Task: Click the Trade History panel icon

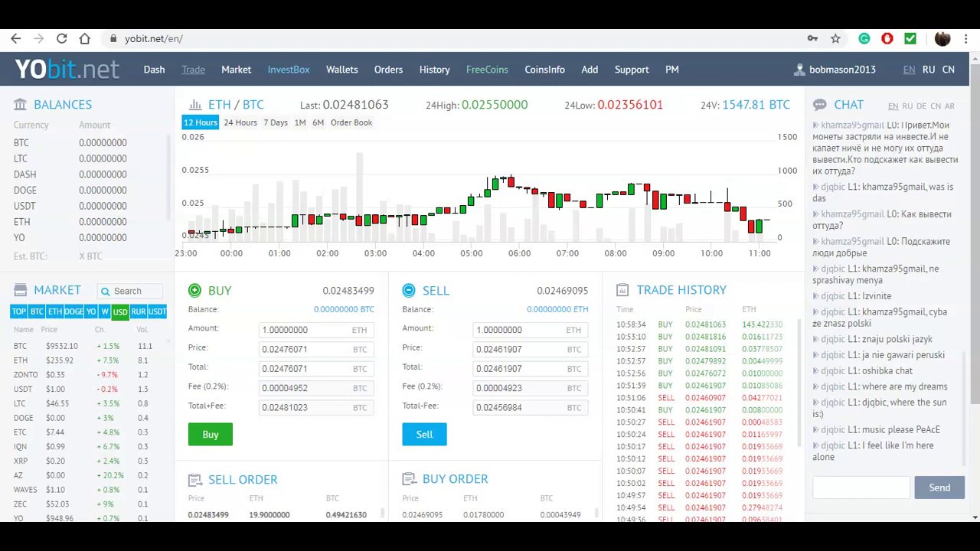Action: [x=622, y=290]
